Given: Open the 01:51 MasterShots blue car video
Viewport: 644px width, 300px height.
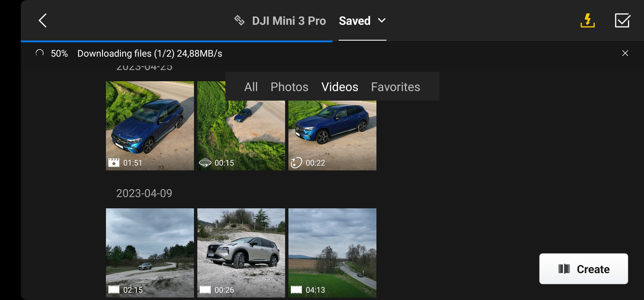Looking at the screenshot, I should coord(150,126).
